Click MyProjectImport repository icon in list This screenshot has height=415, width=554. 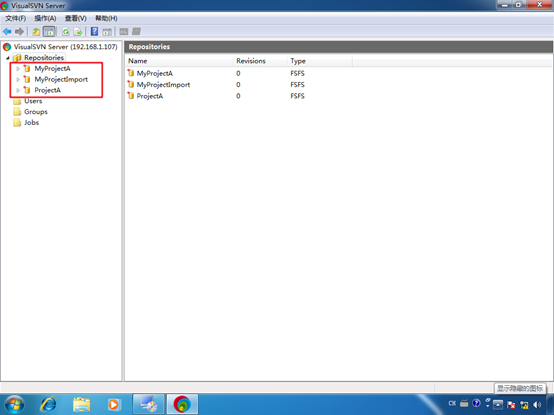click(x=131, y=84)
